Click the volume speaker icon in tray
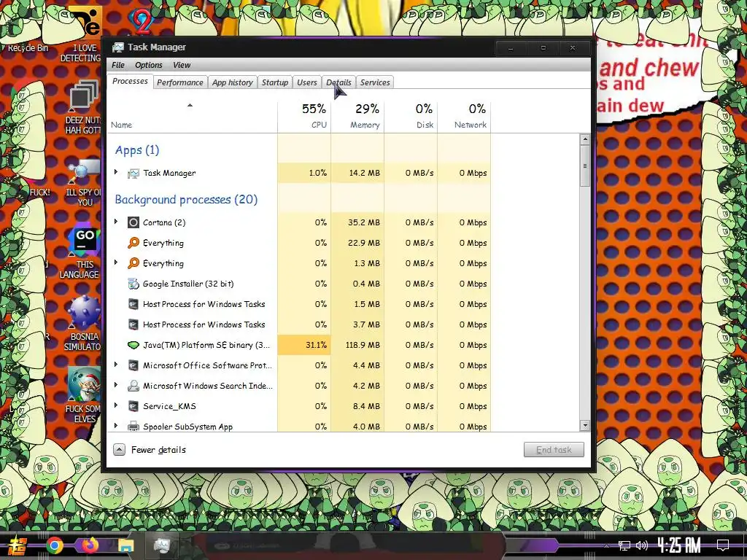This screenshot has width=747, height=560. pos(642,545)
